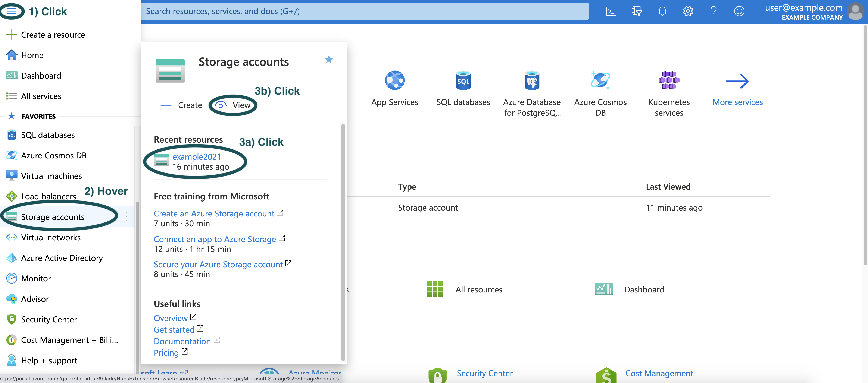Viewport: 868px width, 383px height.
Task: Open the help question mark
Action: pos(713,12)
